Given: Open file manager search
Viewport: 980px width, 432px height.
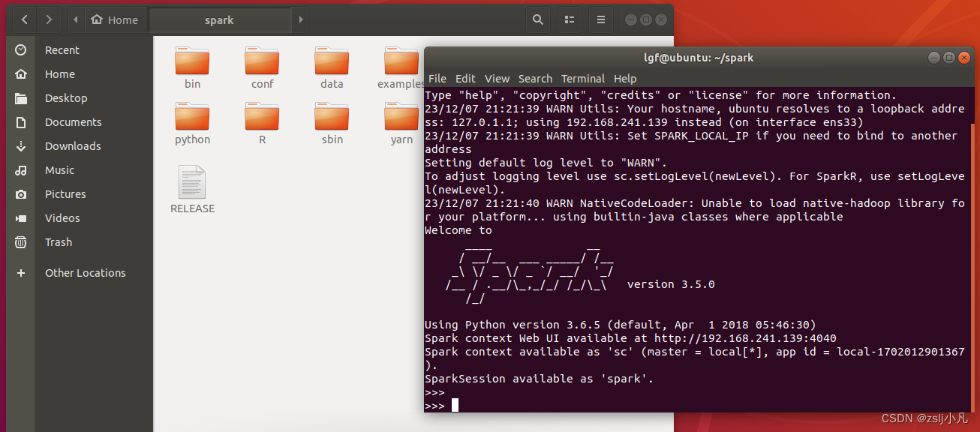Looking at the screenshot, I should tap(538, 20).
